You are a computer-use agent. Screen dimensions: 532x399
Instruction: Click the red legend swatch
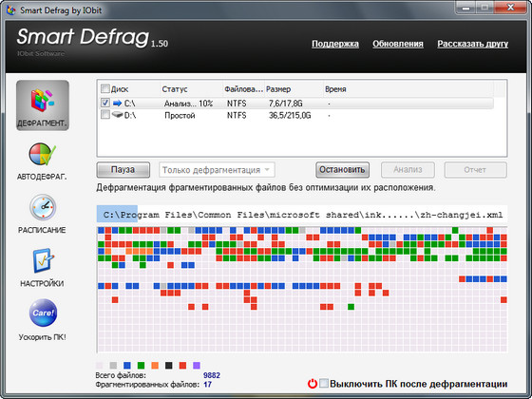[182, 366]
